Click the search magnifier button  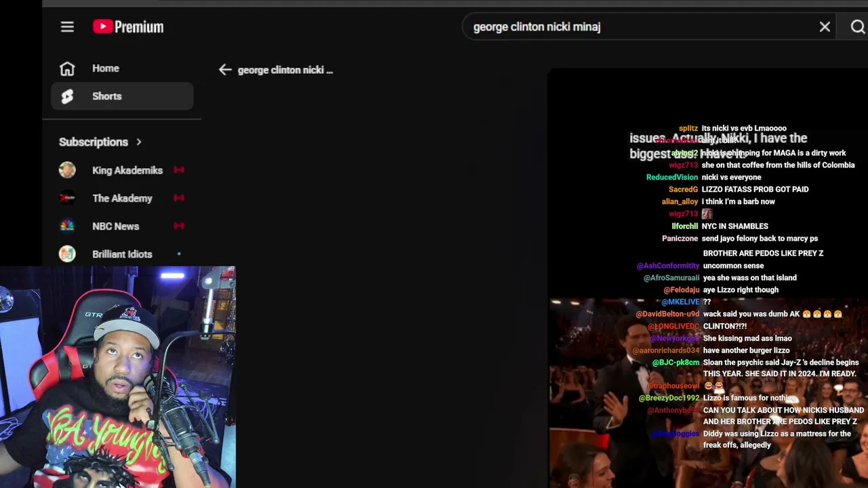pyautogui.click(x=858, y=27)
